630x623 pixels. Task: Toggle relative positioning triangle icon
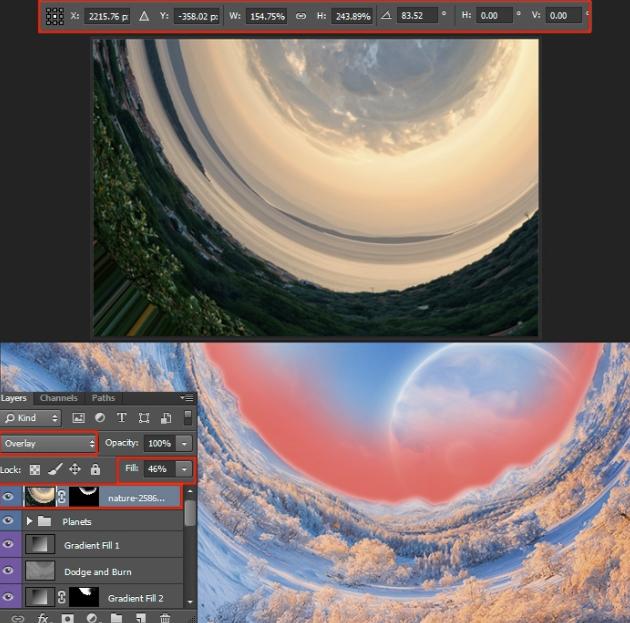point(144,16)
